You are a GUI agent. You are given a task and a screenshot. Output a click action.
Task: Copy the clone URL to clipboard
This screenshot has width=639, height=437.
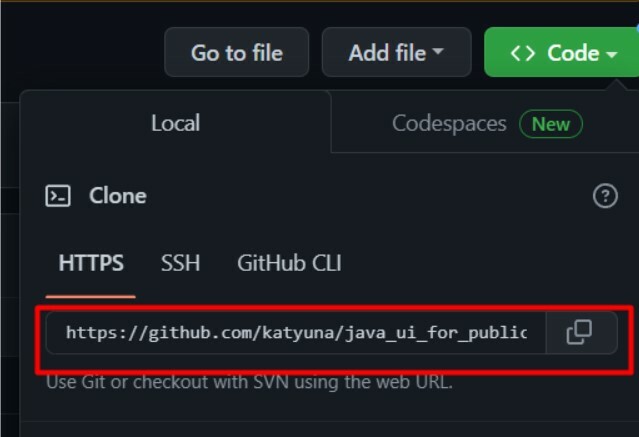tap(581, 332)
